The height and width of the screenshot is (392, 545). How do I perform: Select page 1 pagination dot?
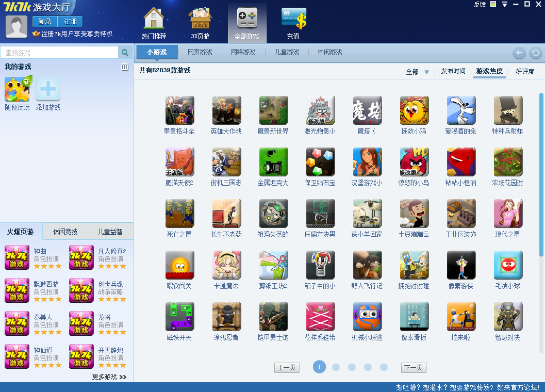[320, 367]
